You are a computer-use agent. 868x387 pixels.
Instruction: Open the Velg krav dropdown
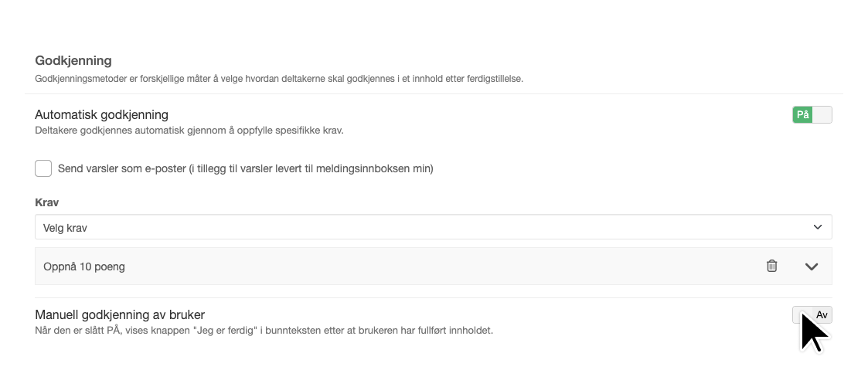coord(433,227)
